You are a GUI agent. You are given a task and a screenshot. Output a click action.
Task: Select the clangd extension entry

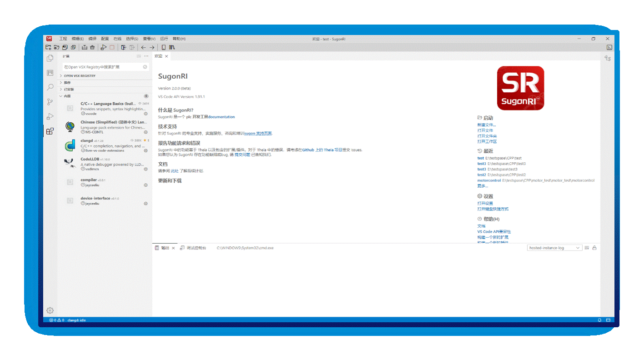click(x=105, y=145)
